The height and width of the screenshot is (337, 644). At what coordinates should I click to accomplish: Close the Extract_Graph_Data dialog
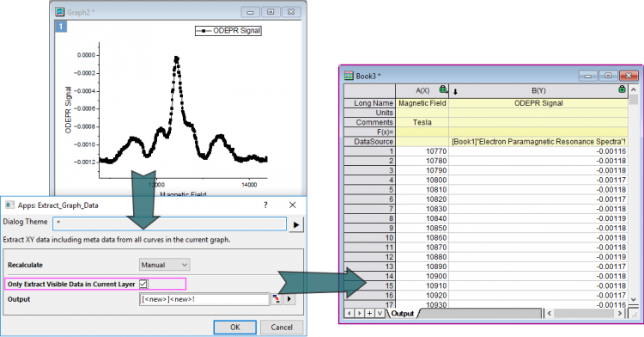click(x=293, y=205)
